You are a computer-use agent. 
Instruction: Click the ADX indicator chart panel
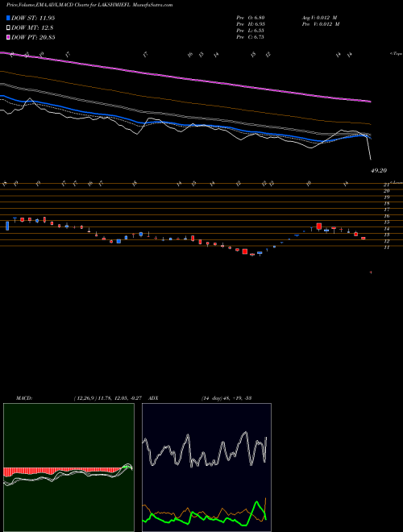pyautogui.click(x=206, y=468)
